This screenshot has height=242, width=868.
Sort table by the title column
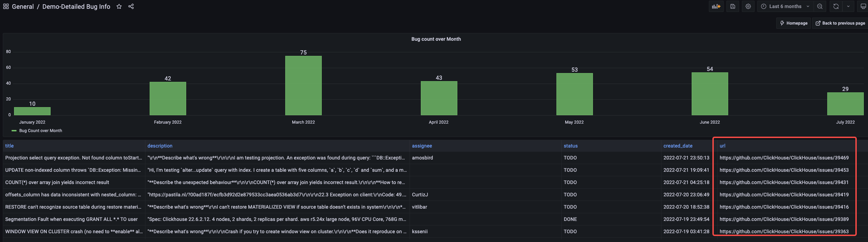[9, 146]
